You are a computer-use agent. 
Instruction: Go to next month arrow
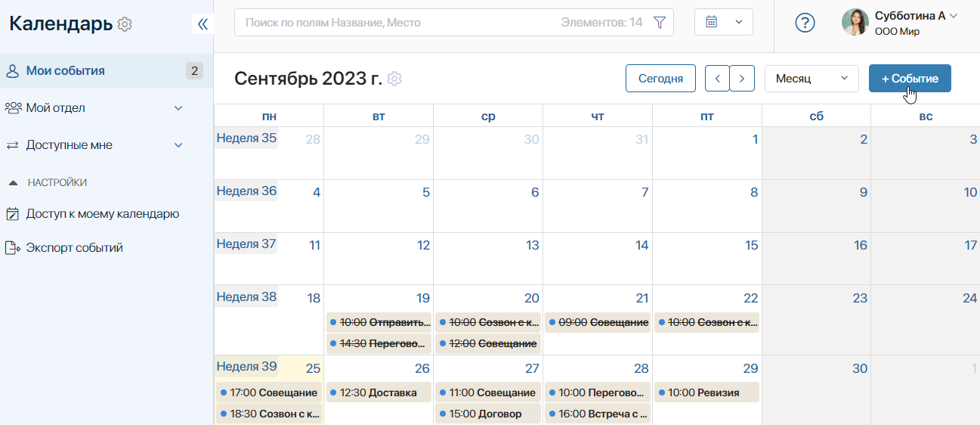(x=743, y=79)
